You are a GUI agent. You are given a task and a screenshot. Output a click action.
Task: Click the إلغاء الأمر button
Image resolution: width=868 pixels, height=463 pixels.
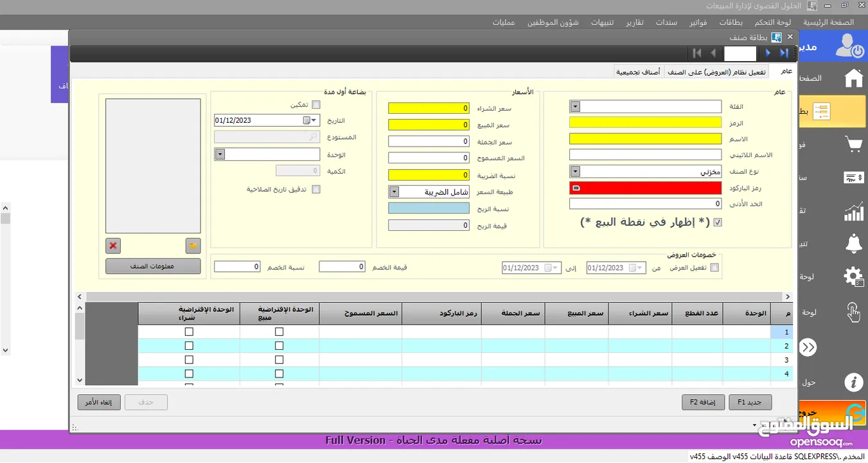tap(99, 402)
